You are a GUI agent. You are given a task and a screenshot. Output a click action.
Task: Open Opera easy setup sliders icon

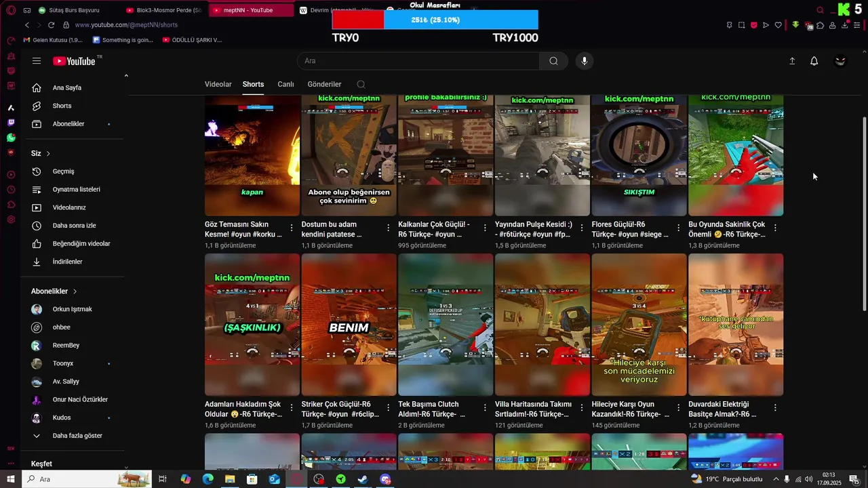pos(857,25)
